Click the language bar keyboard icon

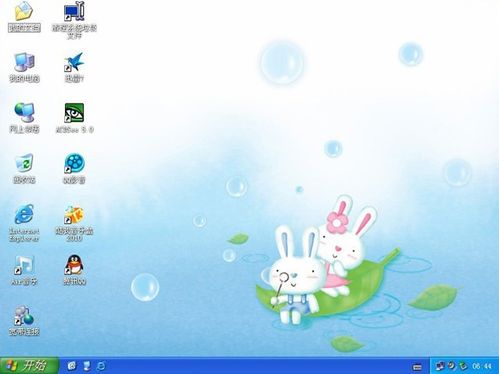(417, 367)
